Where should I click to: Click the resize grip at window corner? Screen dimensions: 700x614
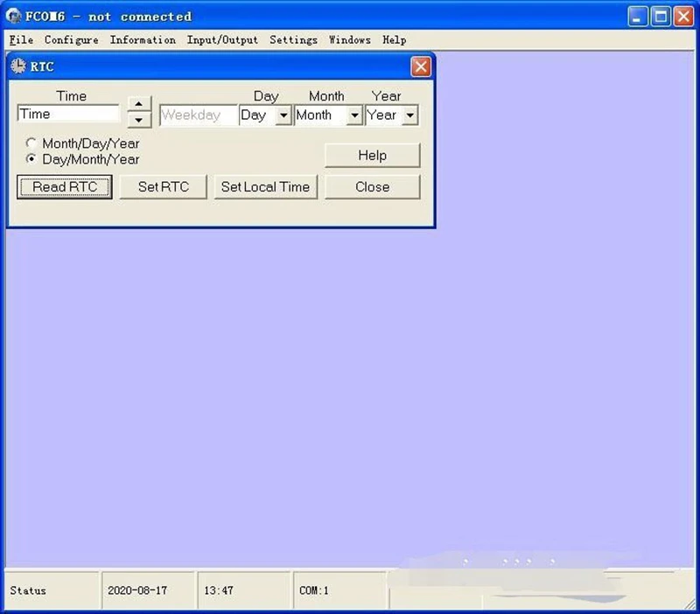[x=689, y=604]
